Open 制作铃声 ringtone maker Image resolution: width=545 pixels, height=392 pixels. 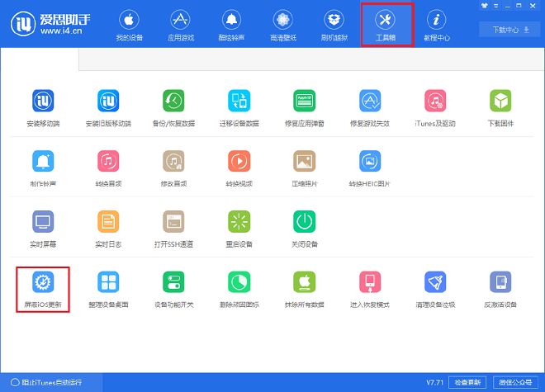[42, 161]
